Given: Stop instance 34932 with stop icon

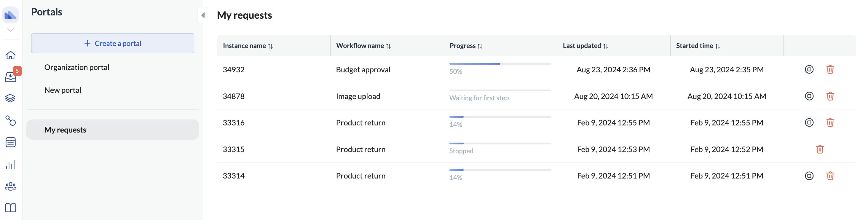Looking at the screenshot, I should click(809, 69).
